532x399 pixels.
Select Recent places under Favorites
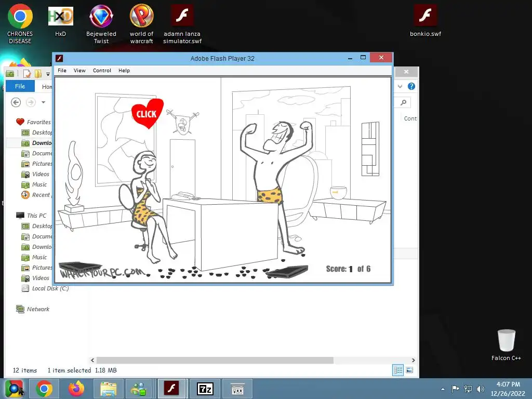pyautogui.click(x=37, y=195)
